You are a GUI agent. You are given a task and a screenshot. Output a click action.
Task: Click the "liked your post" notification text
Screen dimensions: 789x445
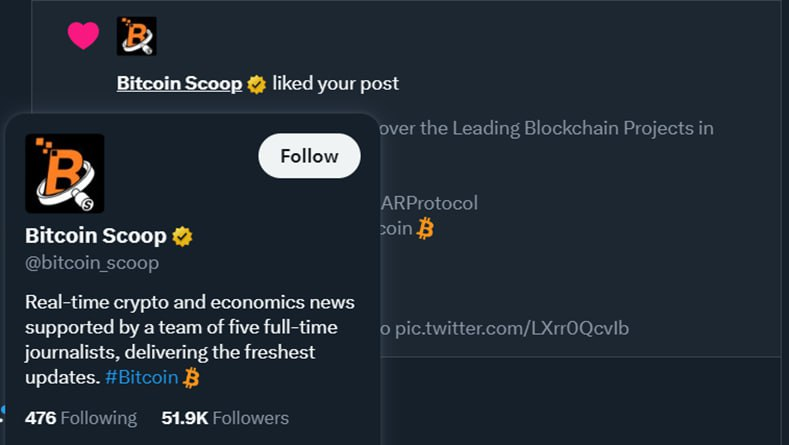(x=335, y=84)
